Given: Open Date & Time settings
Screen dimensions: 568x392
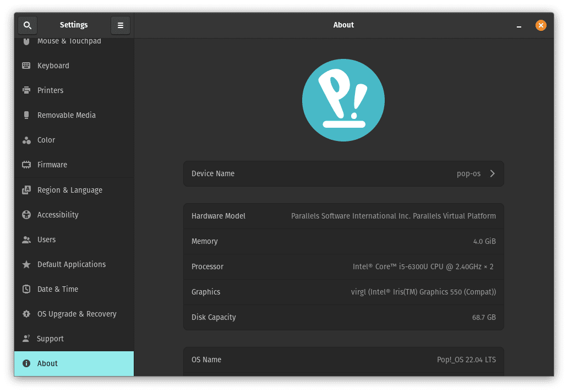Looking at the screenshot, I should click(74, 289).
